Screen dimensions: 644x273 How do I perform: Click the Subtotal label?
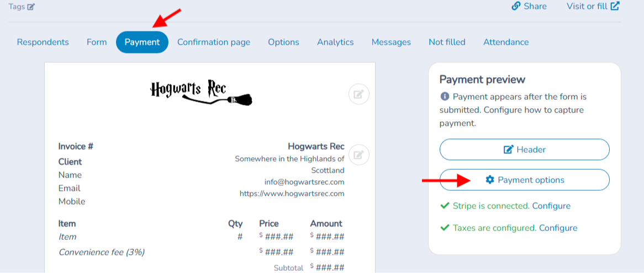(288, 267)
